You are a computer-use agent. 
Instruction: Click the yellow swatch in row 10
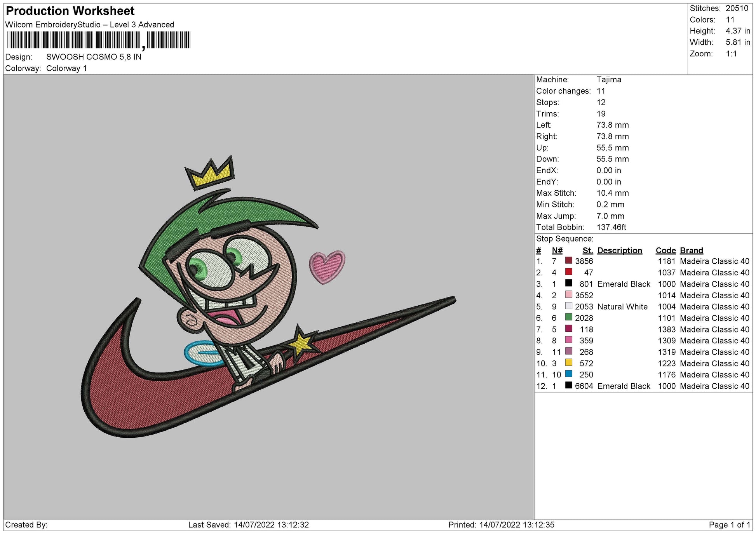[569, 363]
